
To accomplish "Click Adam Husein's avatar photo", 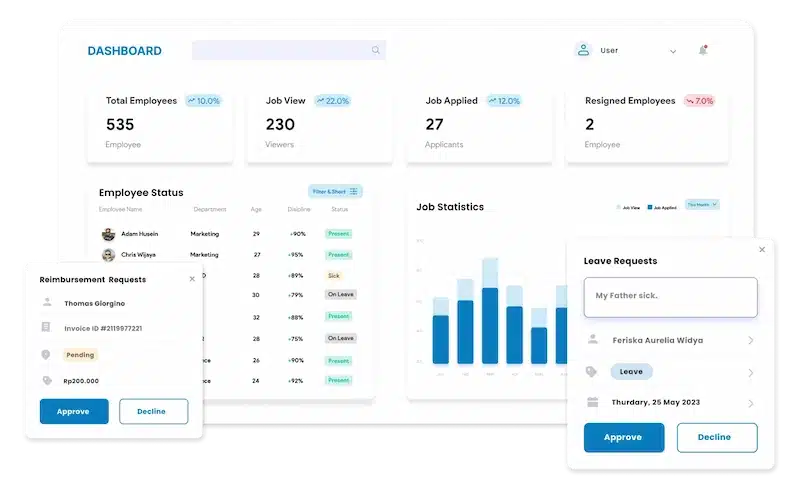I will (108, 234).
